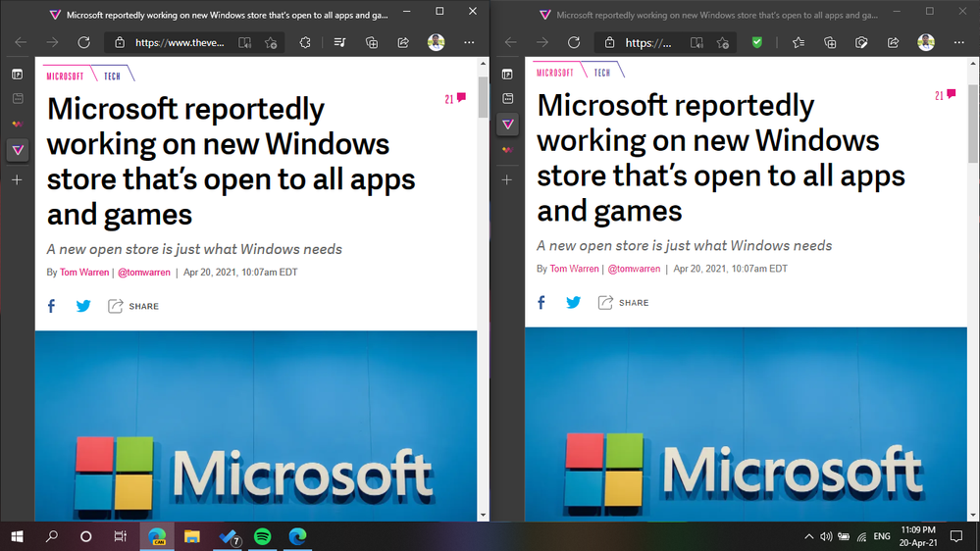Add a new tab in the left window
980x551 pixels.
pyautogui.click(x=17, y=180)
